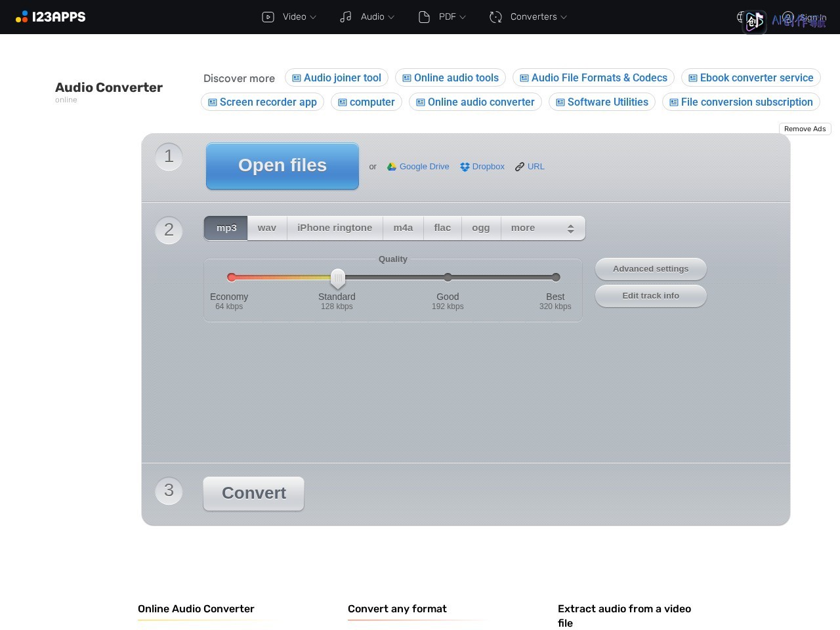Click the Extract audio from a video file heading

624,616
